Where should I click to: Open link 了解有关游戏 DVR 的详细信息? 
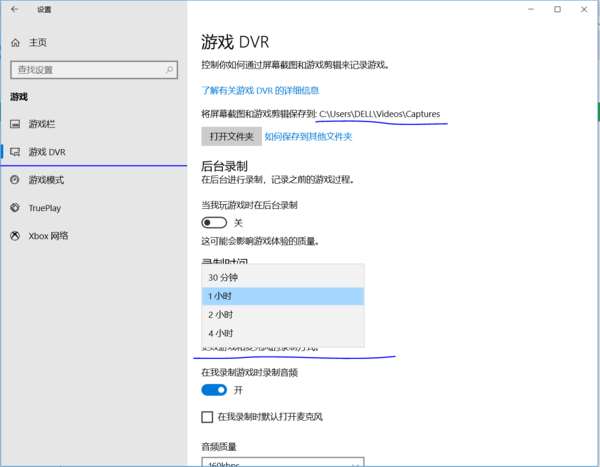[260, 90]
